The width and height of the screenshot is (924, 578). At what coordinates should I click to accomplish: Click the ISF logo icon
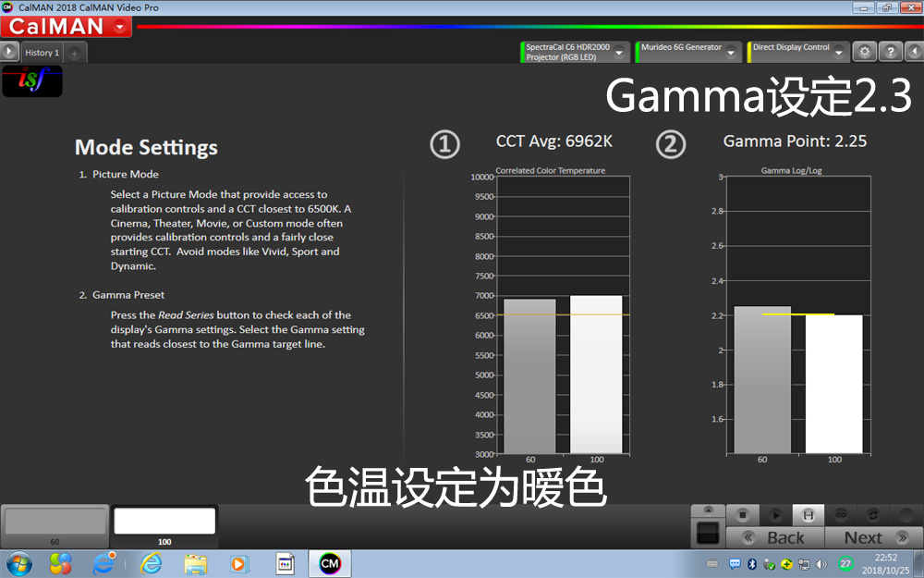tap(32, 82)
